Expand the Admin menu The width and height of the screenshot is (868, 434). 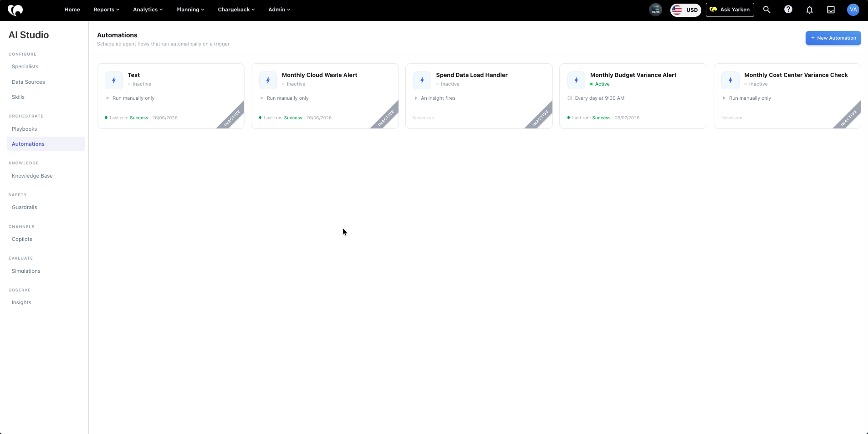pyautogui.click(x=279, y=10)
